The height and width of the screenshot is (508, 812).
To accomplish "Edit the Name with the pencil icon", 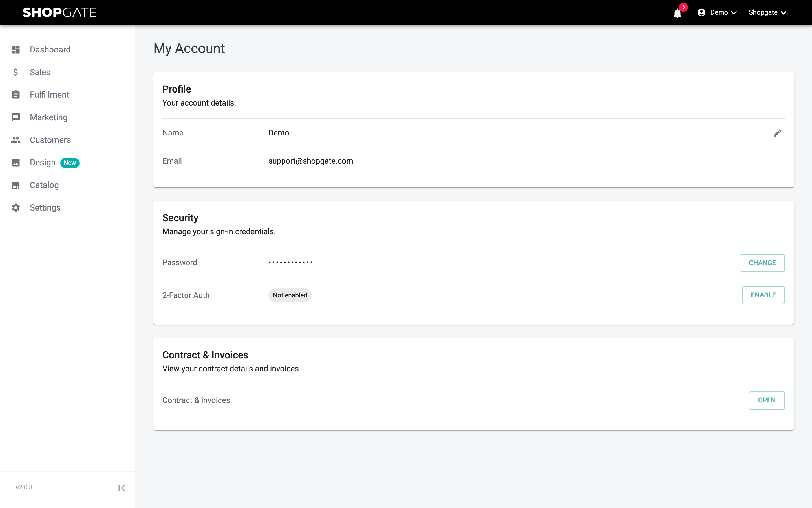I will (x=777, y=133).
